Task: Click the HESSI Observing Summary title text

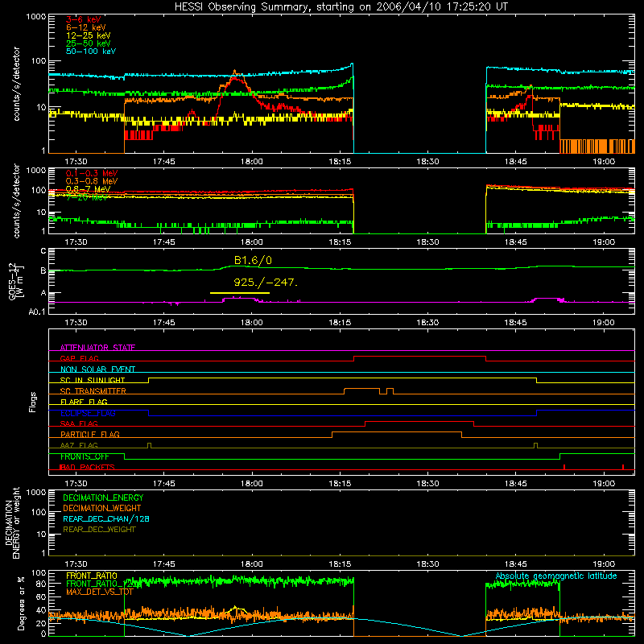Action: tap(341, 7)
